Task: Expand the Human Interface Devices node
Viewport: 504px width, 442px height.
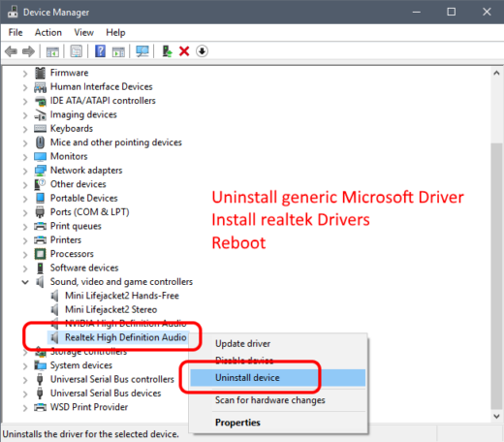Action: [x=25, y=87]
